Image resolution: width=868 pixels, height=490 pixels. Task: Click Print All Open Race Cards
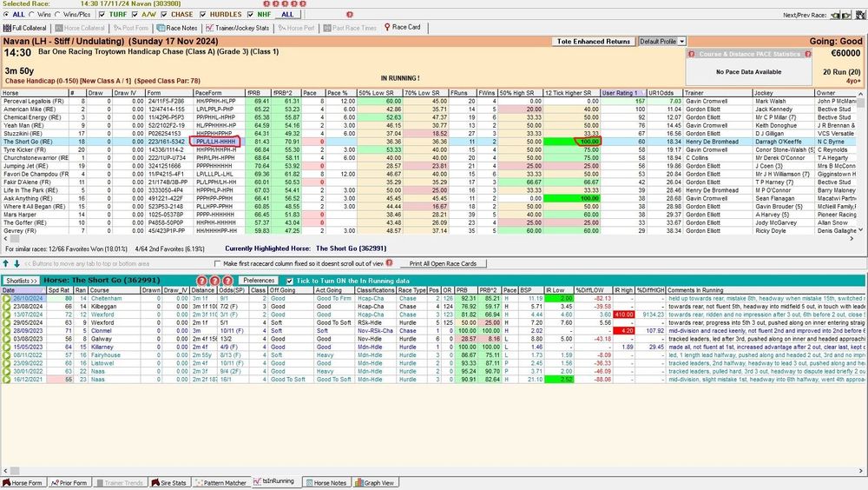443,264
